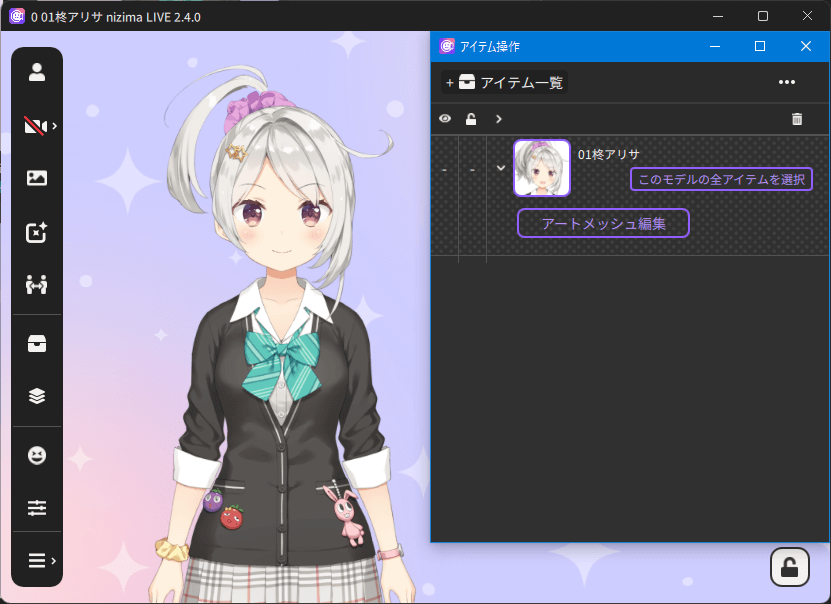The height and width of the screenshot is (604, 831).
Task: Click the stacked layers icon in sidebar
Action: (37, 395)
